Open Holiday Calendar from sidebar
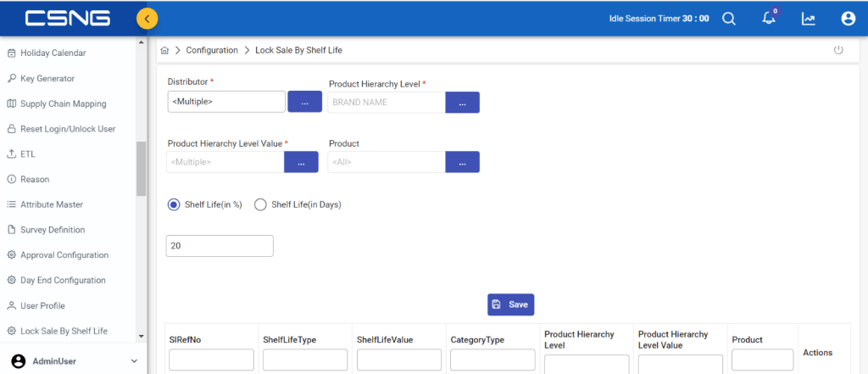This screenshot has width=868, height=374. (53, 53)
